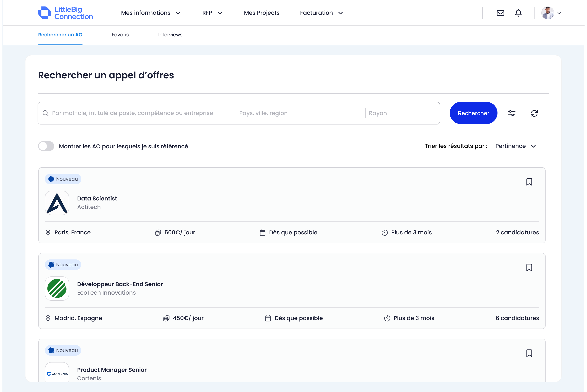
Task: Expand the RFP menu
Action: [212, 13]
